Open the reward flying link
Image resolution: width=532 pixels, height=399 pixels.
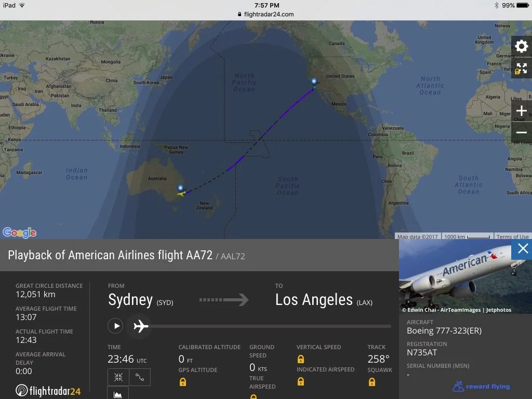point(481,386)
